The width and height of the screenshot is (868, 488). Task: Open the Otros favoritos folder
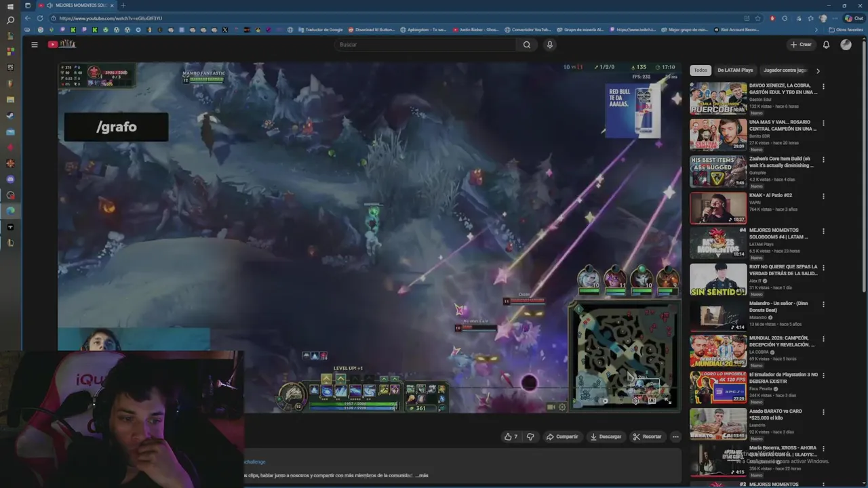(x=846, y=30)
